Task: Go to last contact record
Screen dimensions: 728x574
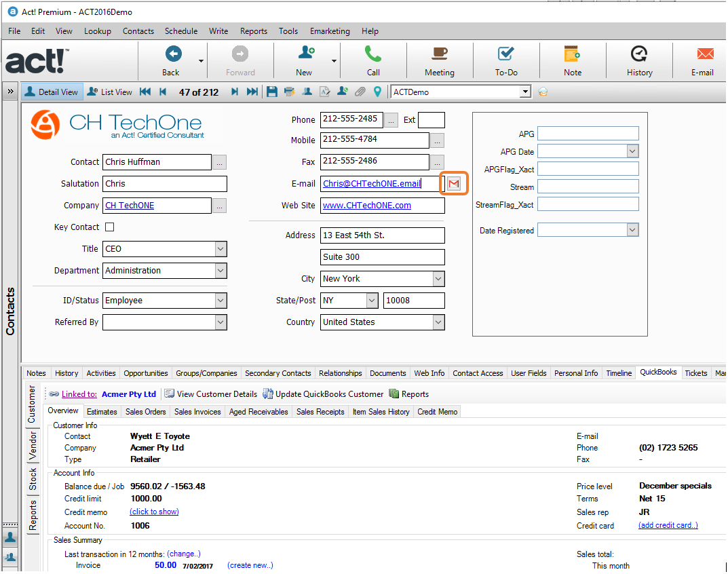Action: pyautogui.click(x=252, y=92)
